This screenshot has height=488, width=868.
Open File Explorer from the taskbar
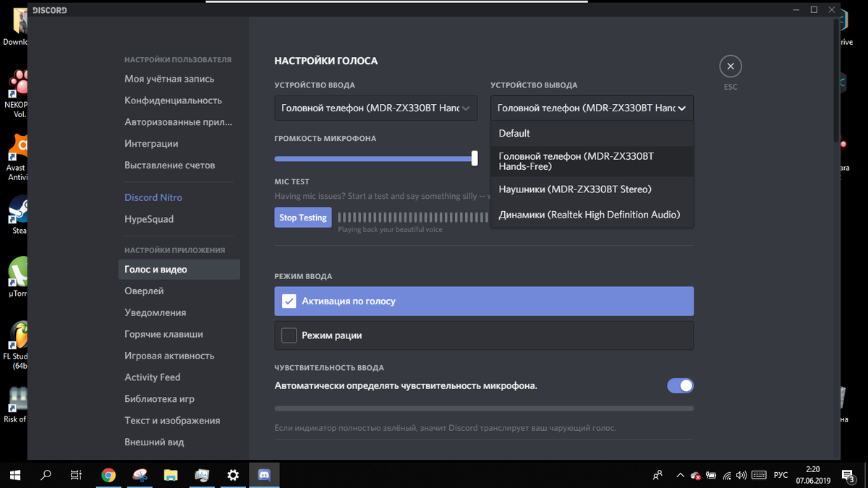[x=171, y=475]
